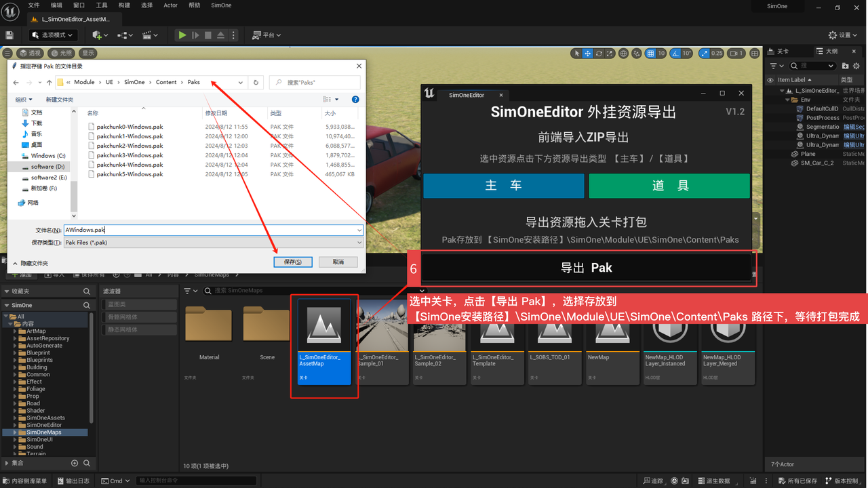Click the Eject playback icon
Screen dimensions: 868x488
[x=221, y=35]
